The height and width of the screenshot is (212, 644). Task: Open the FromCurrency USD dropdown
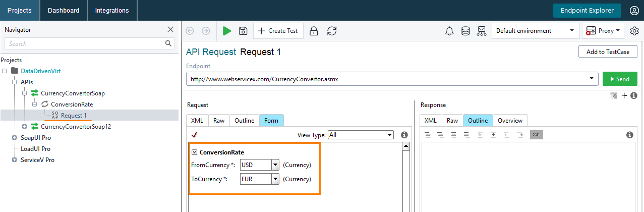tap(275, 165)
